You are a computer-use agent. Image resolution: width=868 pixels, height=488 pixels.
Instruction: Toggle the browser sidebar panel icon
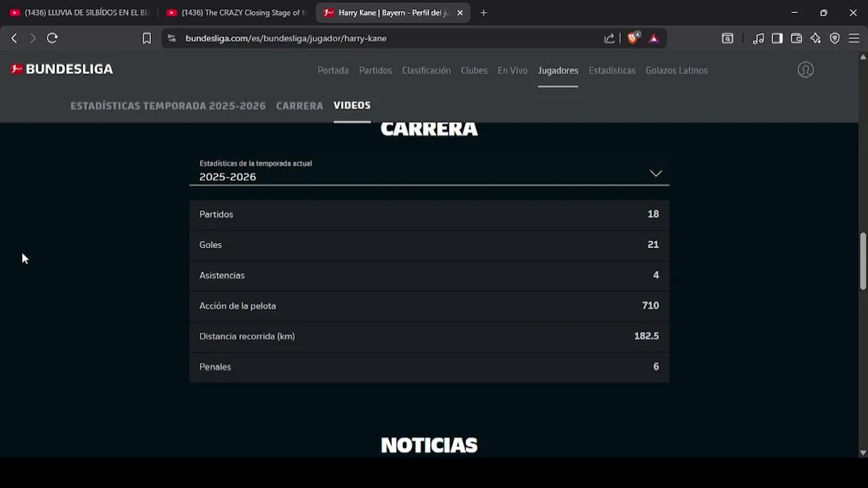coord(777,39)
